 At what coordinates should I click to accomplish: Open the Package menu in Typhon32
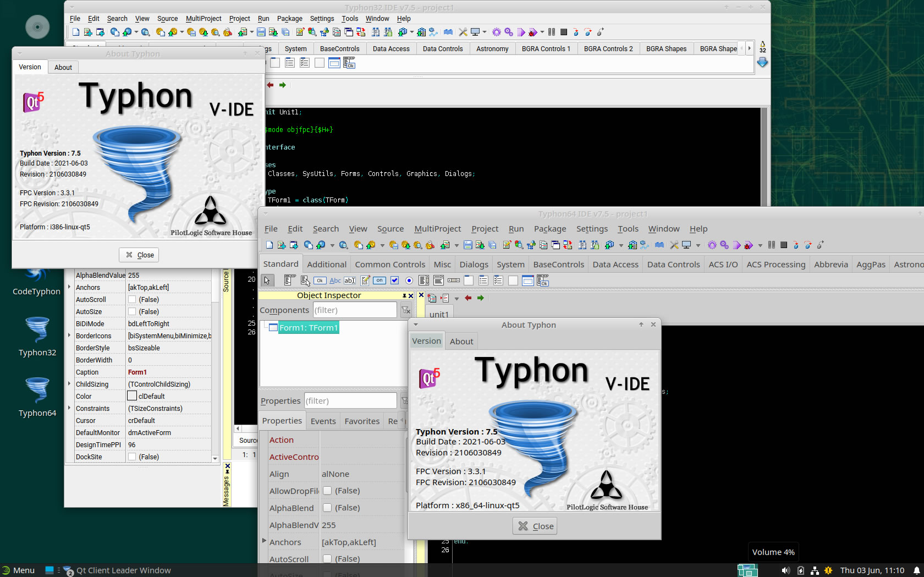(x=289, y=19)
